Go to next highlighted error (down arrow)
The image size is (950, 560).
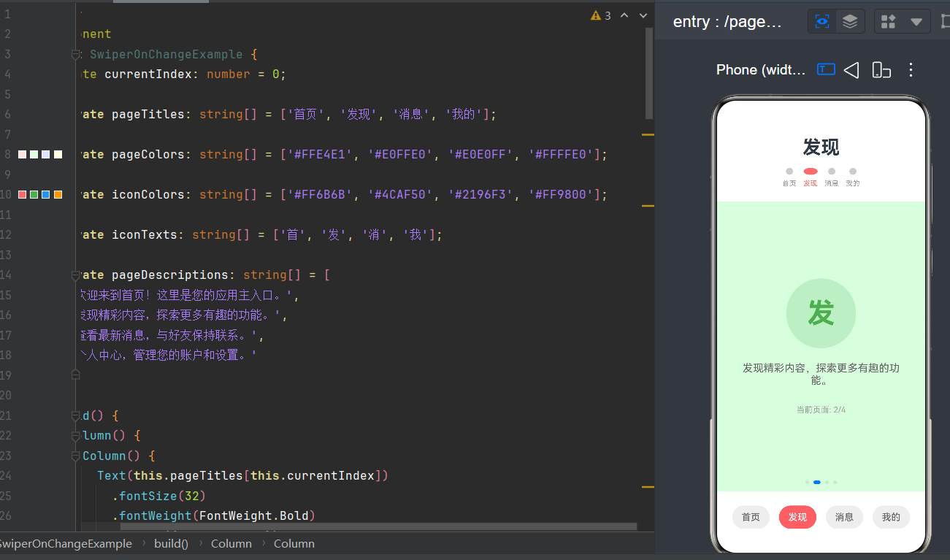pos(643,15)
